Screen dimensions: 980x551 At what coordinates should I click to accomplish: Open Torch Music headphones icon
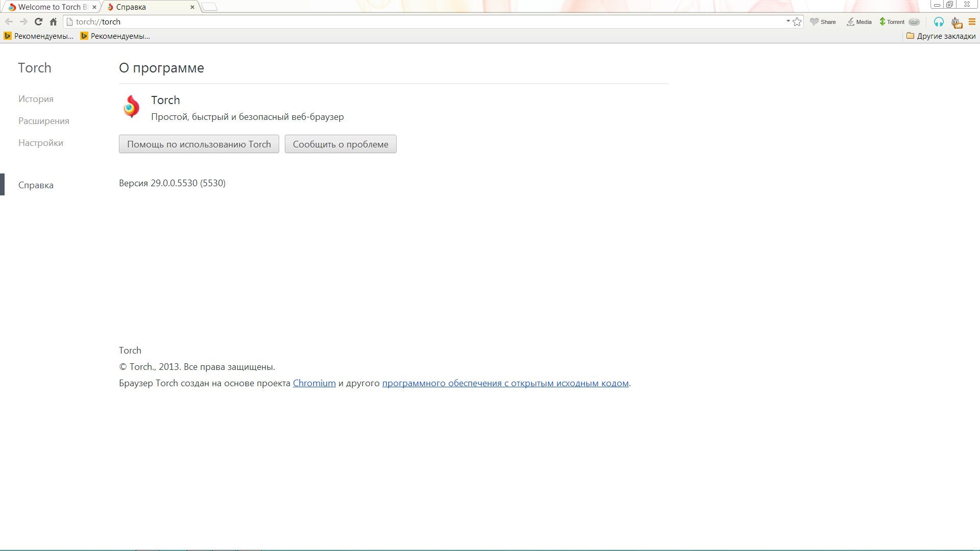coord(939,22)
